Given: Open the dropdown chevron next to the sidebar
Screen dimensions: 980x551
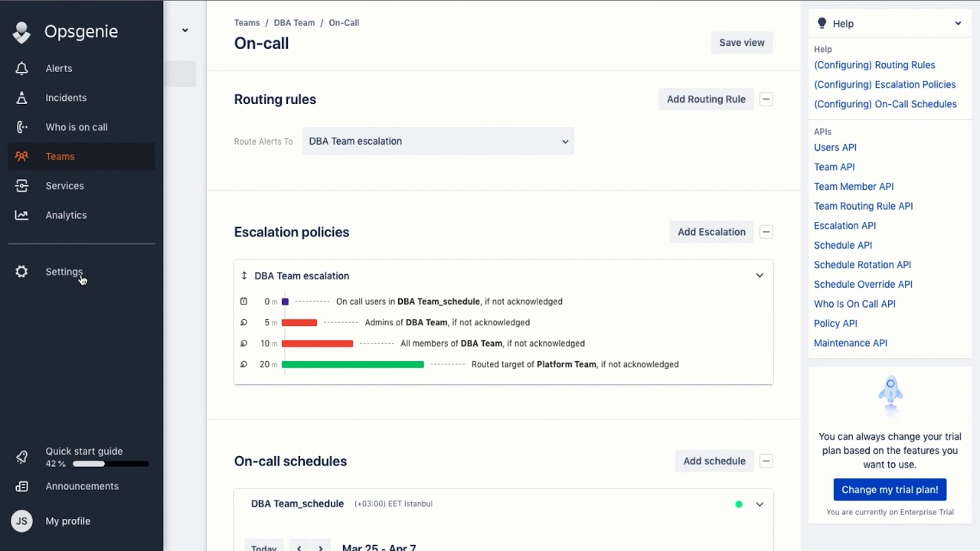Looking at the screenshot, I should pos(185,31).
